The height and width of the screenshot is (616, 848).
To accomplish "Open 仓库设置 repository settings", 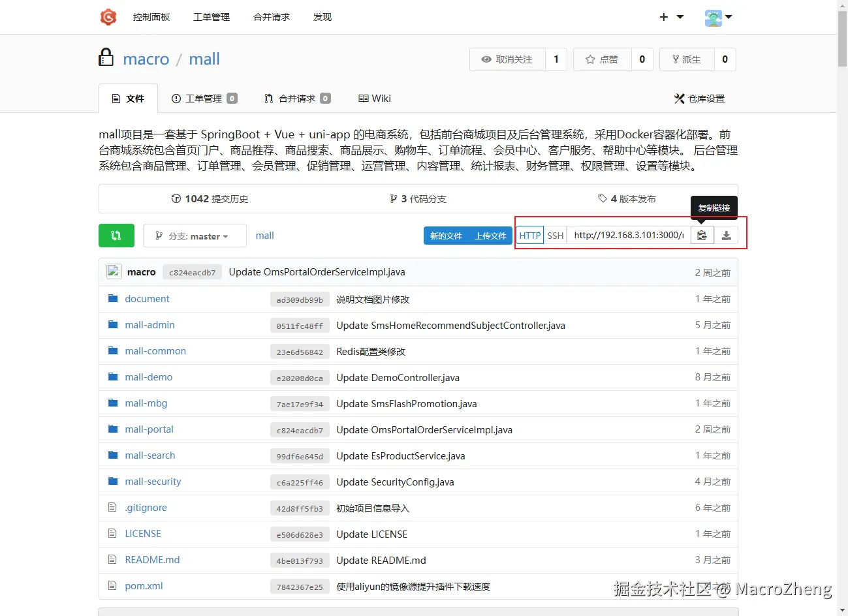I will pyautogui.click(x=699, y=99).
